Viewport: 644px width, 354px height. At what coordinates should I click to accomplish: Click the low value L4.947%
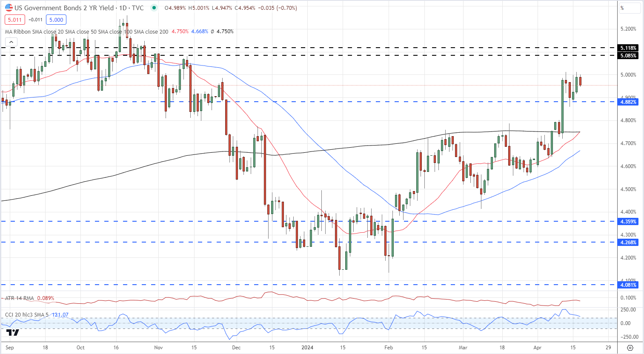[x=221, y=8]
